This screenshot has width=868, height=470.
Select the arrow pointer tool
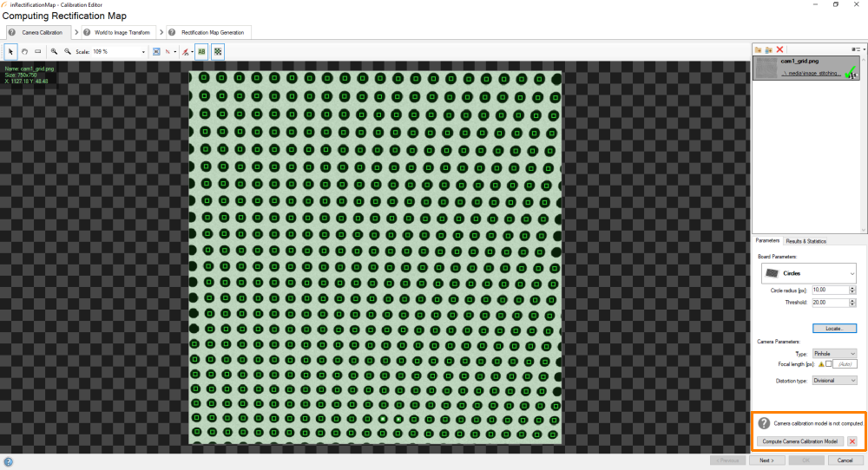click(11, 52)
